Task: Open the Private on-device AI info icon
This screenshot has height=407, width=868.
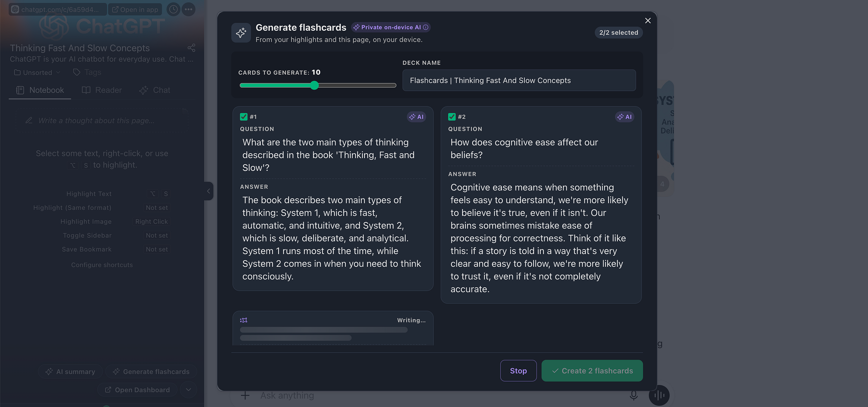Action: [x=426, y=27]
